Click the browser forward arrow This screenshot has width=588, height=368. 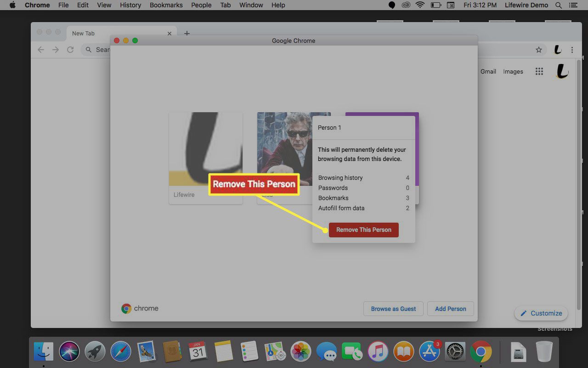56,50
